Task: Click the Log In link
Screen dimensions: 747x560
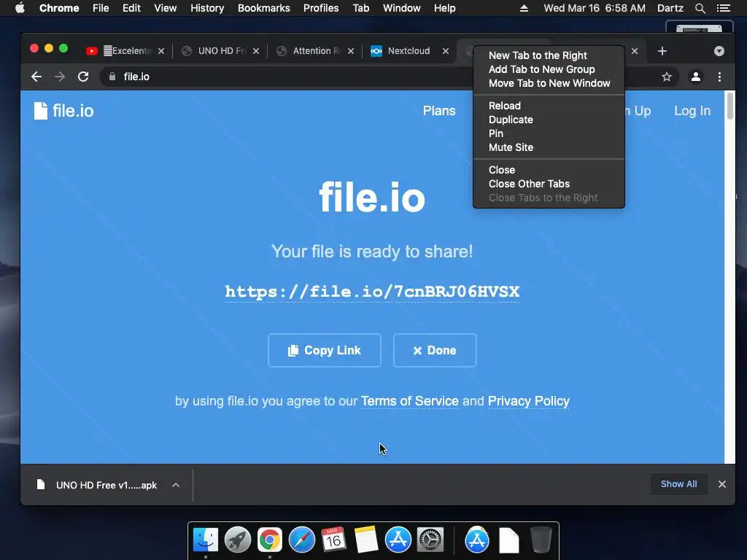Action: 692,111
